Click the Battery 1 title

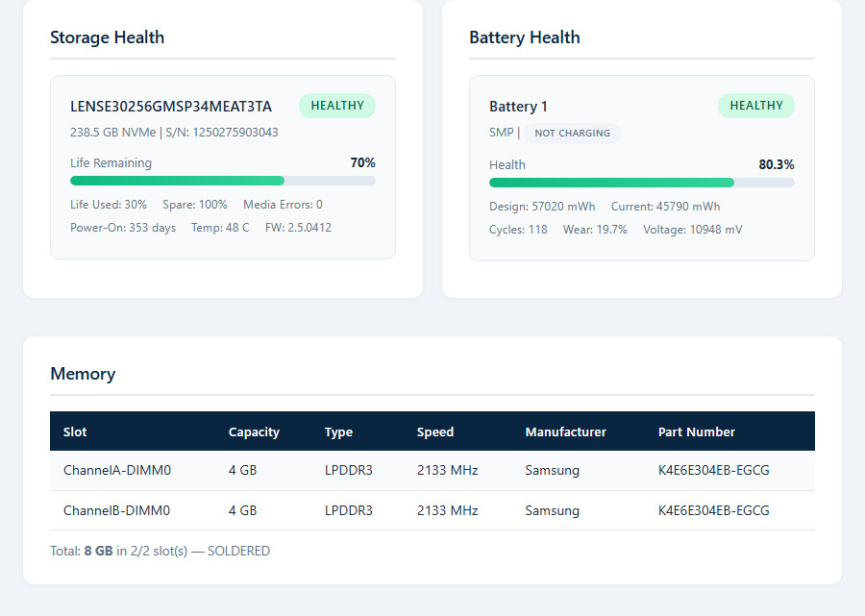click(x=518, y=107)
